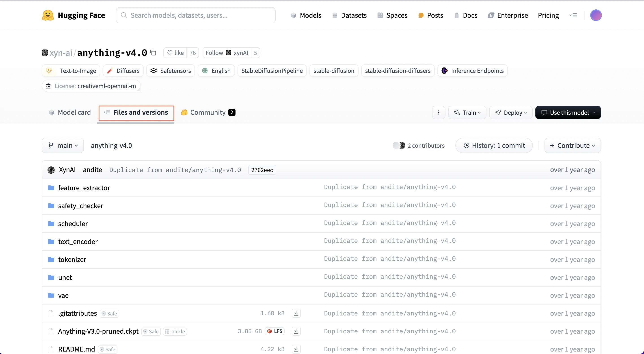Open the three-dot more options menu
This screenshot has height=354, width=644.
[x=439, y=112]
